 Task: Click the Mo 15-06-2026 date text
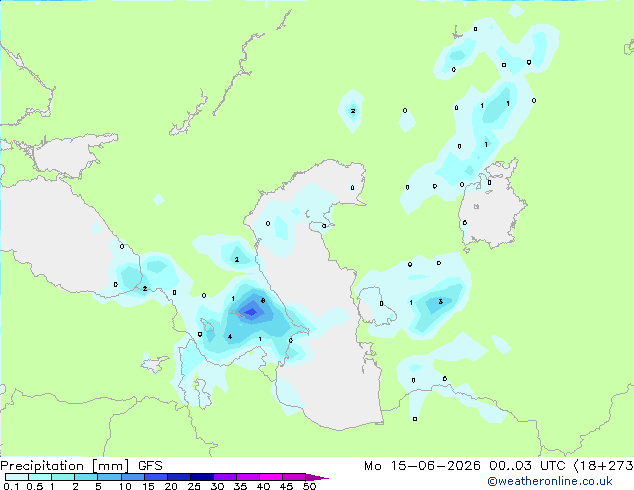coord(422,466)
